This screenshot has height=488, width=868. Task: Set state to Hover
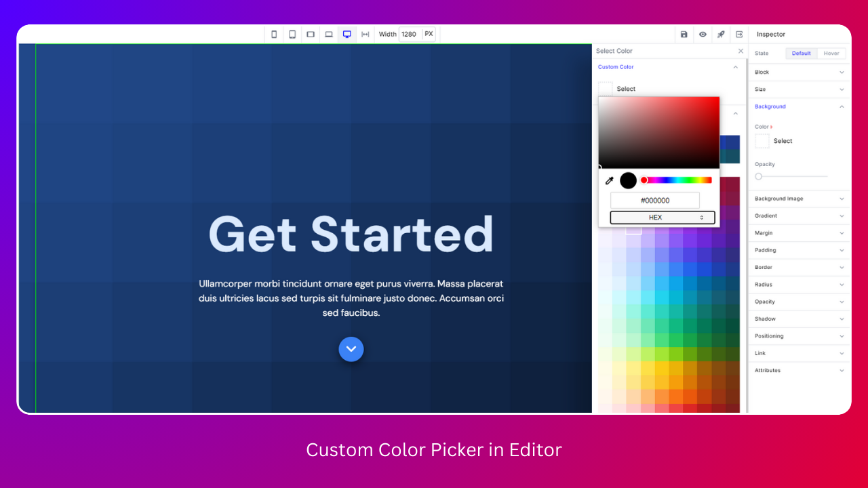[831, 54]
